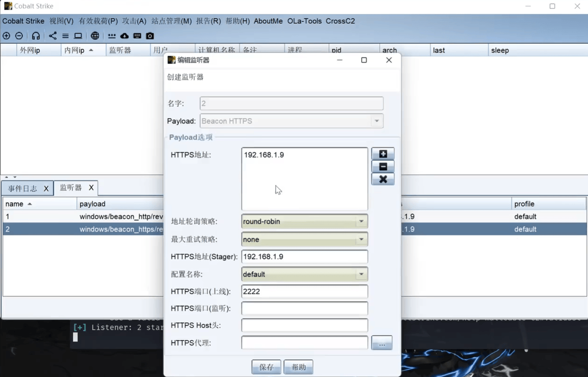Open the 有效载荷(P) menu
Image resolution: width=588 pixels, height=377 pixels.
pos(98,21)
